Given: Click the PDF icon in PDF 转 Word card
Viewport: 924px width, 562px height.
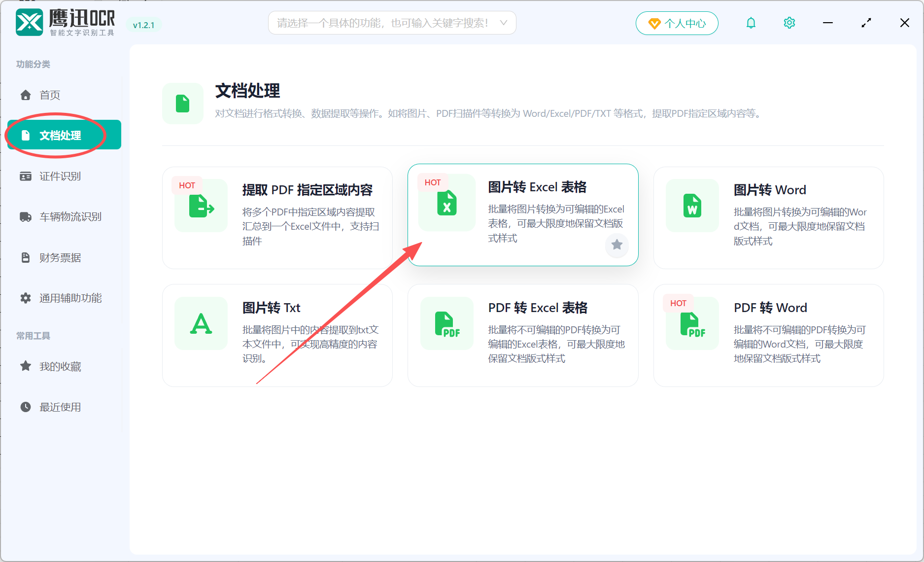Looking at the screenshot, I should tap(692, 323).
